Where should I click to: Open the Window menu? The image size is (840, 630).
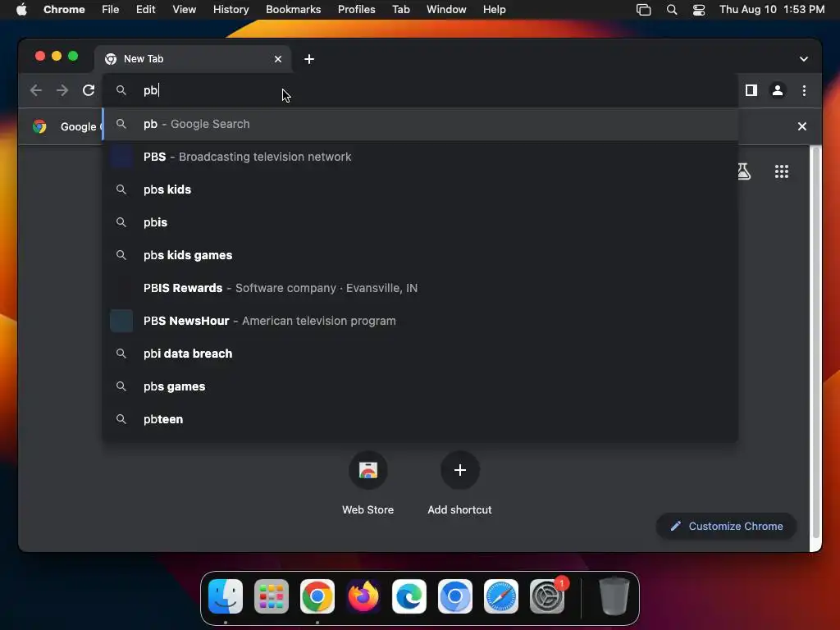pyautogui.click(x=446, y=9)
